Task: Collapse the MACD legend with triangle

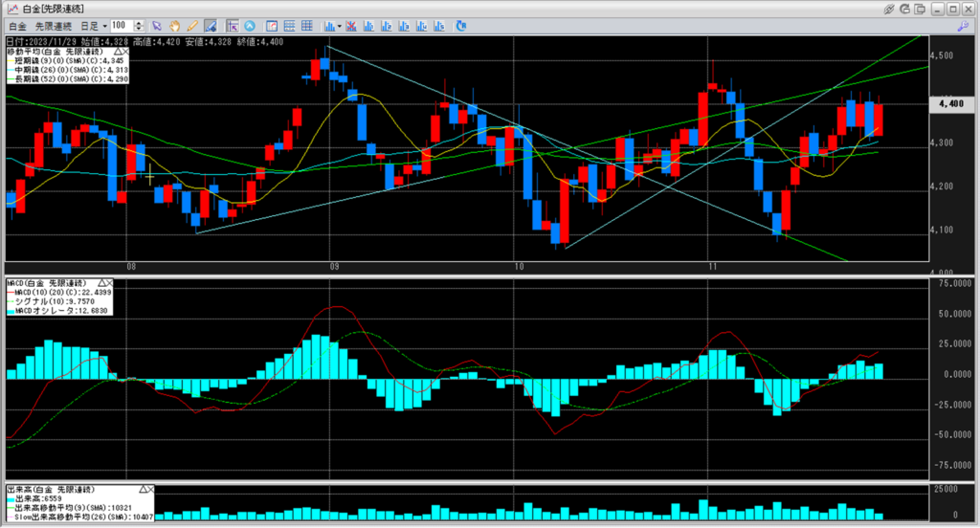Action: [101, 283]
